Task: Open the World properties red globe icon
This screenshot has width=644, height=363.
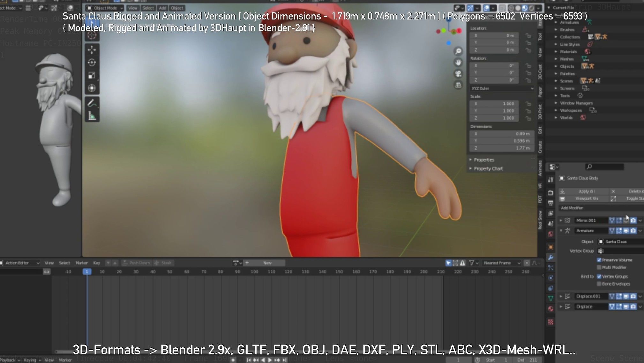Action: click(x=551, y=234)
